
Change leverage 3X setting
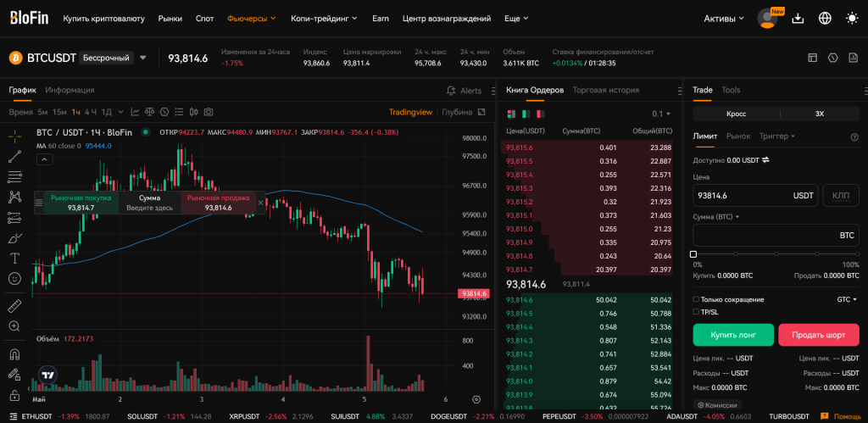pyautogui.click(x=820, y=114)
